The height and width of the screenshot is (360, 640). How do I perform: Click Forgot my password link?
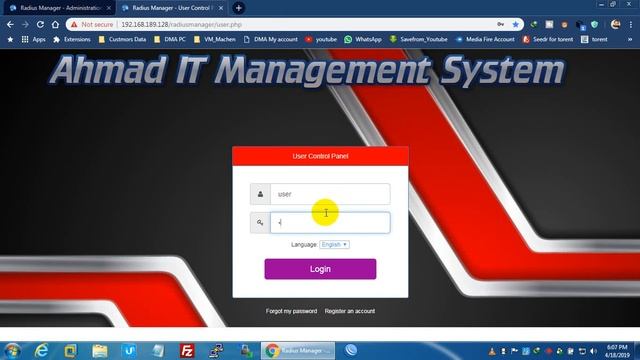pyautogui.click(x=291, y=311)
